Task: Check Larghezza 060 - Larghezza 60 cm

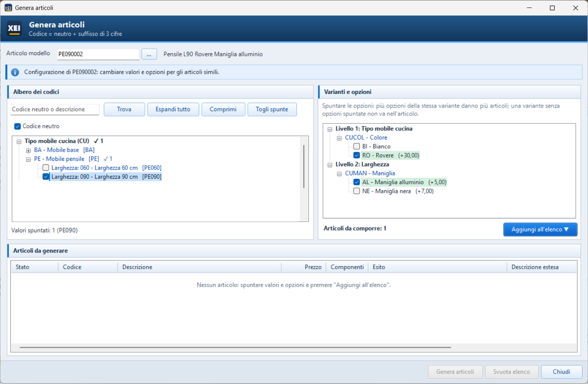Action: tap(46, 168)
